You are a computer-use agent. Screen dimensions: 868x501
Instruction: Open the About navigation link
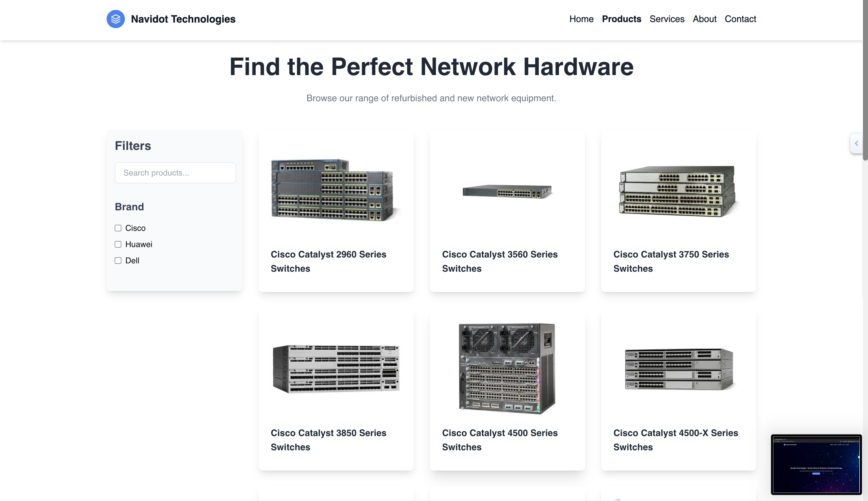coord(704,19)
